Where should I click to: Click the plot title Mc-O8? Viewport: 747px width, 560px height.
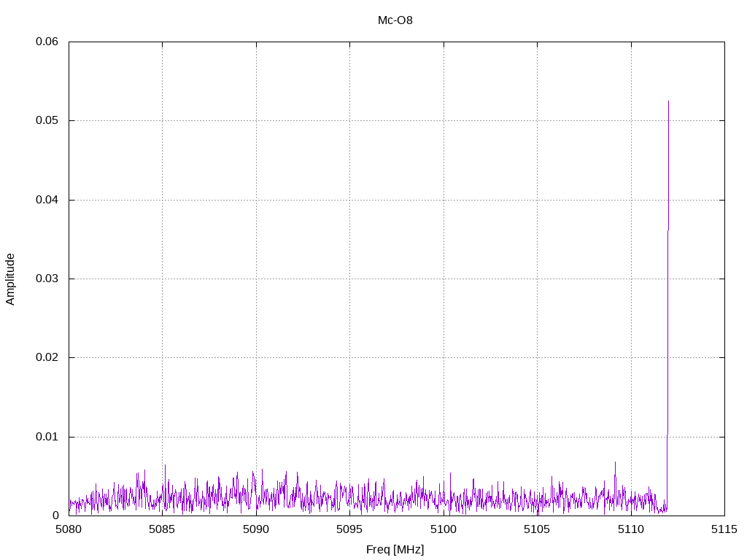tap(395, 20)
